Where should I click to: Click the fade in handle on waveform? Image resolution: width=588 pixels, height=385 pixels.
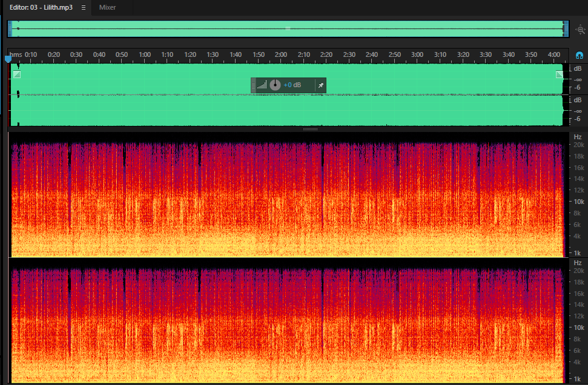(x=17, y=74)
